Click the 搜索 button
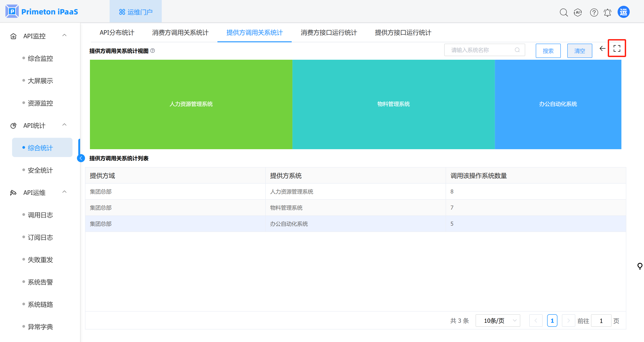The height and width of the screenshot is (342, 644). 548,51
